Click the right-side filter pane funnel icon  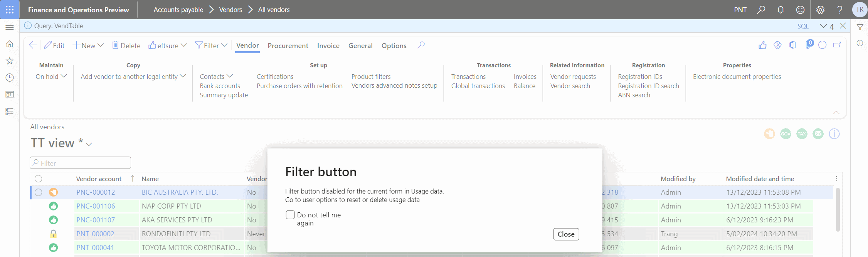[860, 27]
